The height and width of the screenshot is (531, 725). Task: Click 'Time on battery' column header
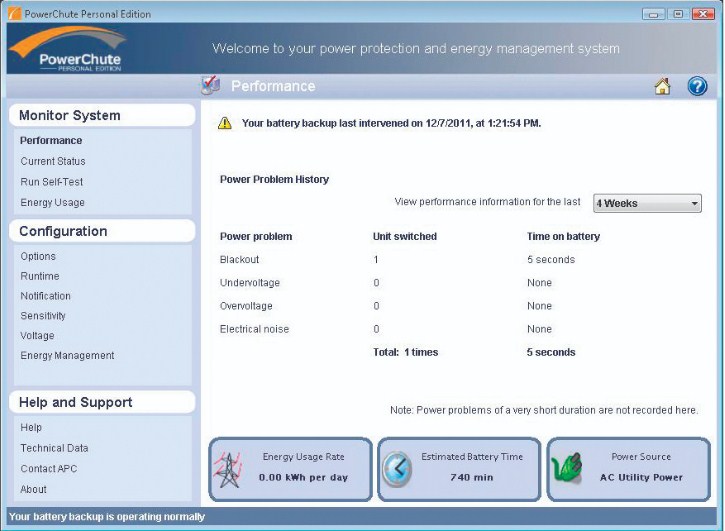[563, 236]
